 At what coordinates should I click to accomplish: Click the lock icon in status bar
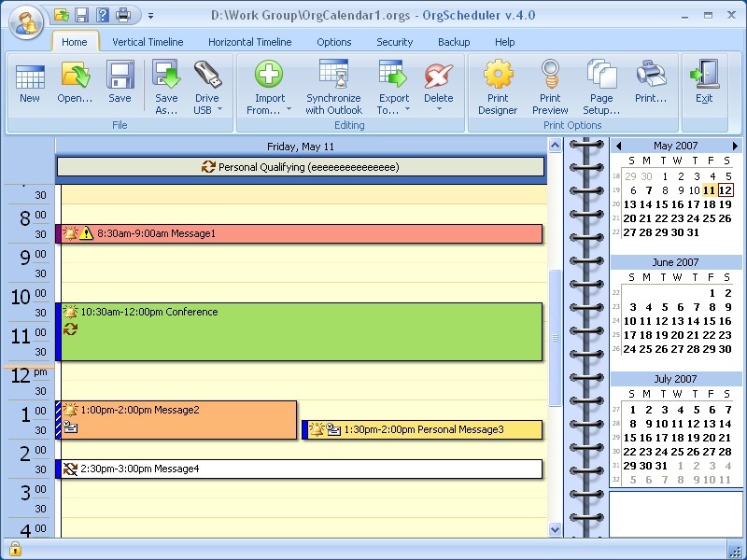(15, 549)
